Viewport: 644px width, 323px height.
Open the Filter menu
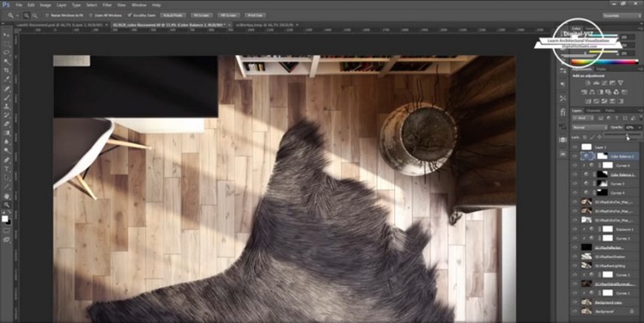click(107, 5)
